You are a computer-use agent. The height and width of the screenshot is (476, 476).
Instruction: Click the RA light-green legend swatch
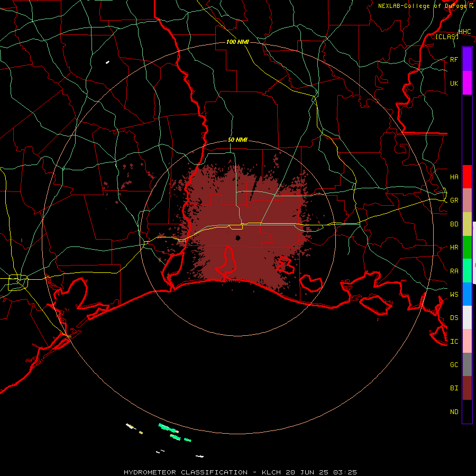pyautogui.click(x=467, y=271)
